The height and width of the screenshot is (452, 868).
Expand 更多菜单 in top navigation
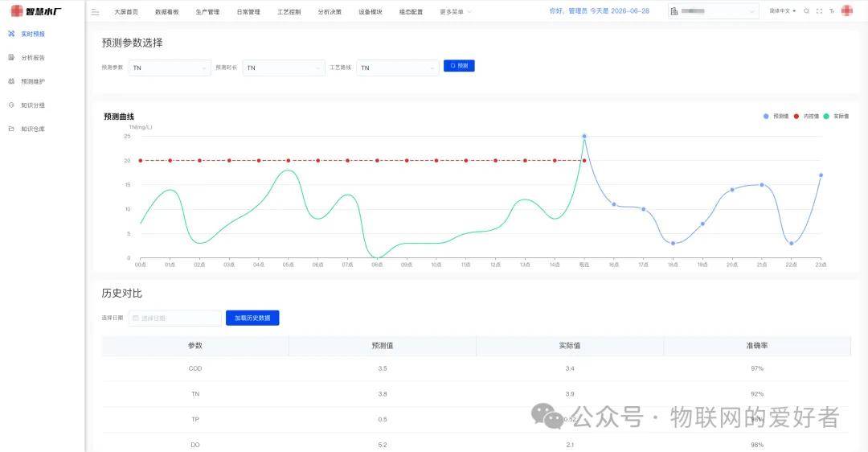(456, 11)
